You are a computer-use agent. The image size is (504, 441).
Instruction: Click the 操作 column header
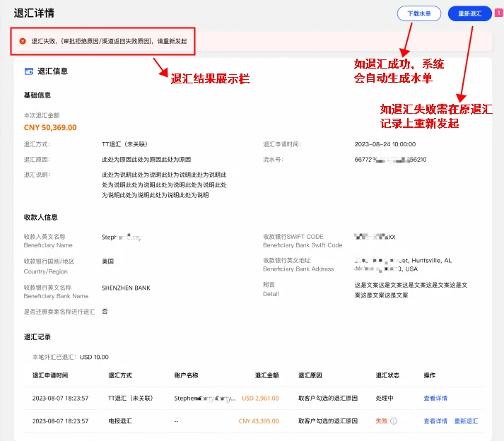[430, 375]
